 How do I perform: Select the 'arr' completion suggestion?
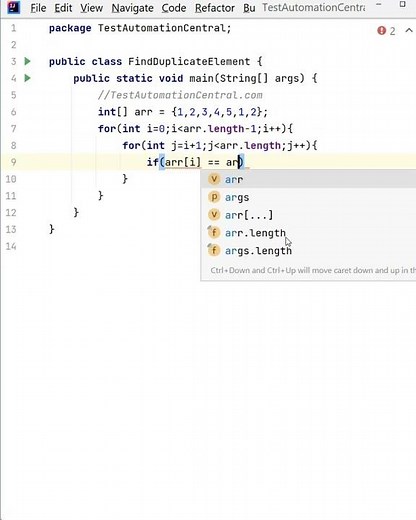[308, 179]
